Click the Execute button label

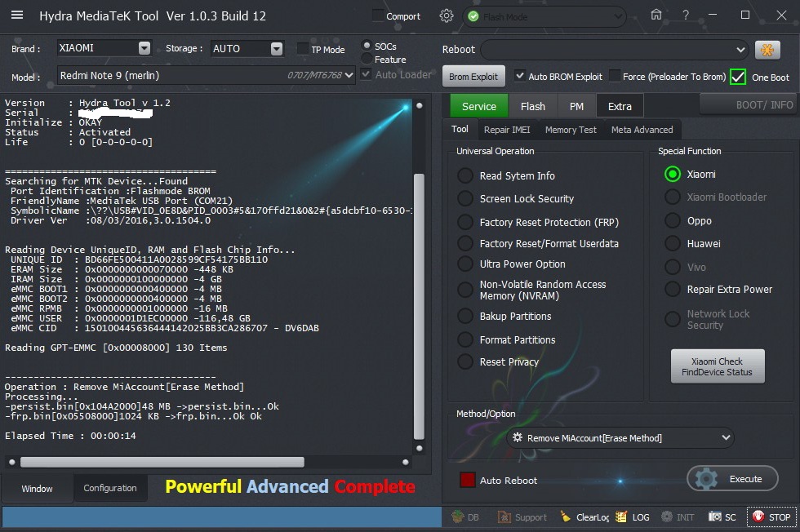(746, 479)
